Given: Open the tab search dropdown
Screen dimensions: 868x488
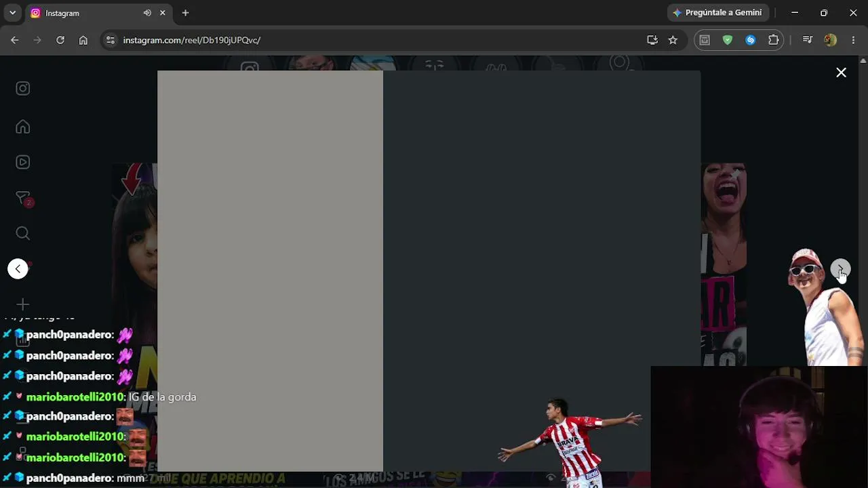Looking at the screenshot, I should click(x=12, y=13).
